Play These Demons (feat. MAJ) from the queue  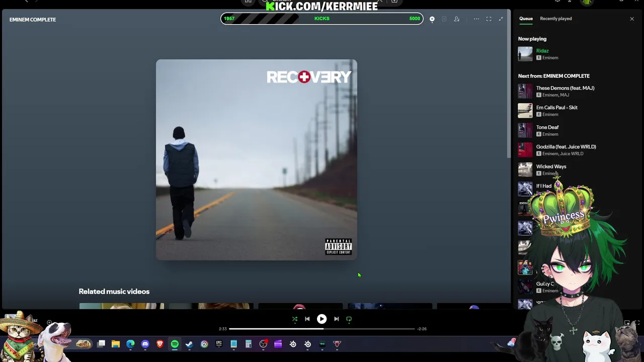pos(565,88)
